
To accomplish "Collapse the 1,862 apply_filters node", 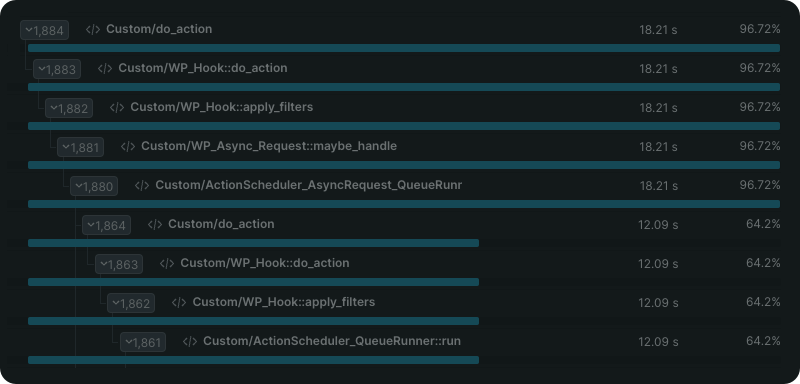I will click(131, 303).
